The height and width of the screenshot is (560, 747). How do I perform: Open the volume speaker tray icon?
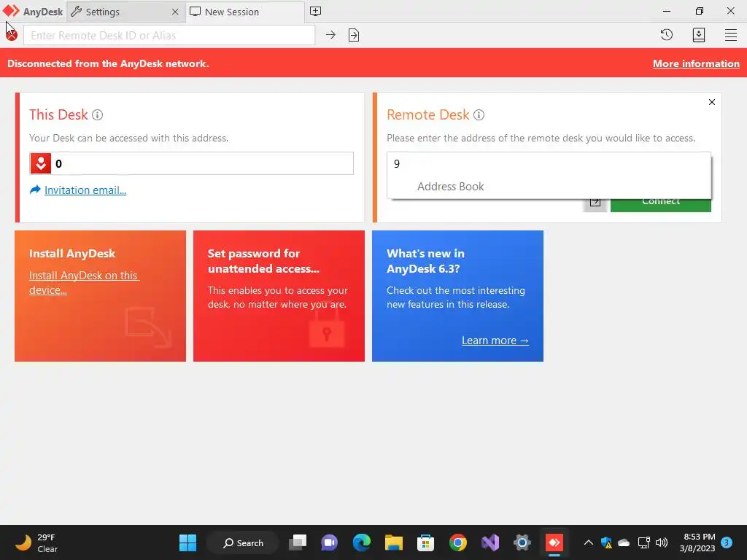[662, 542]
